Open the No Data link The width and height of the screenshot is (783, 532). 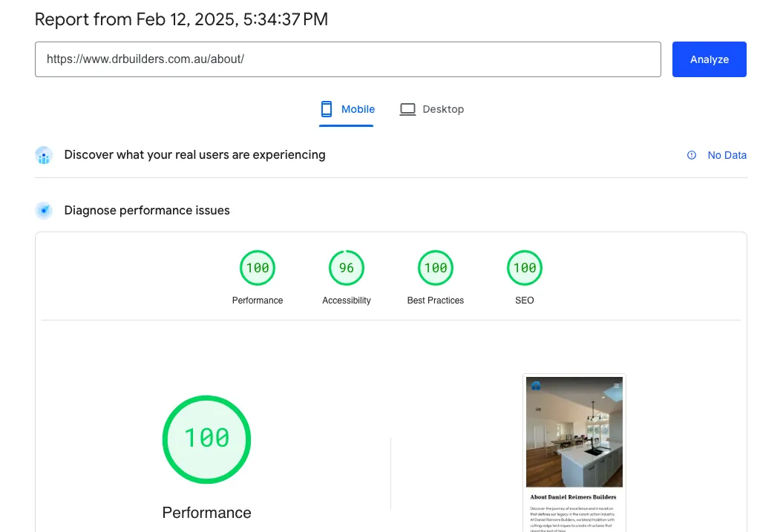point(727,155)
